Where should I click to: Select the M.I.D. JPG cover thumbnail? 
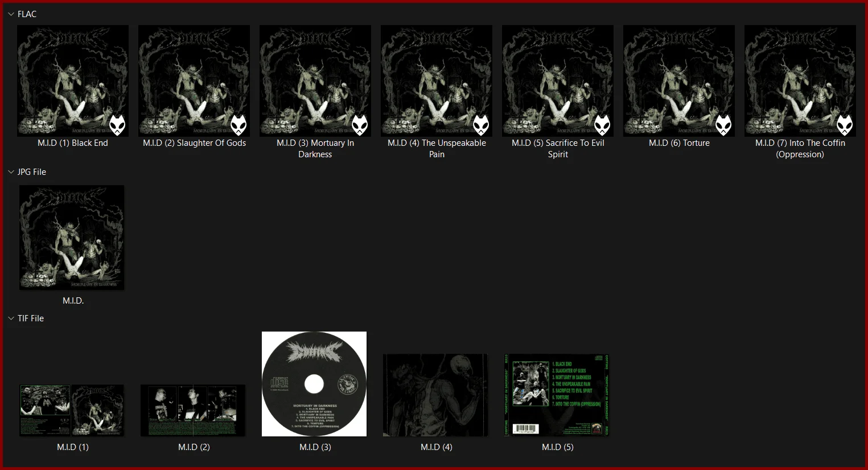click(x=72, y=237)
